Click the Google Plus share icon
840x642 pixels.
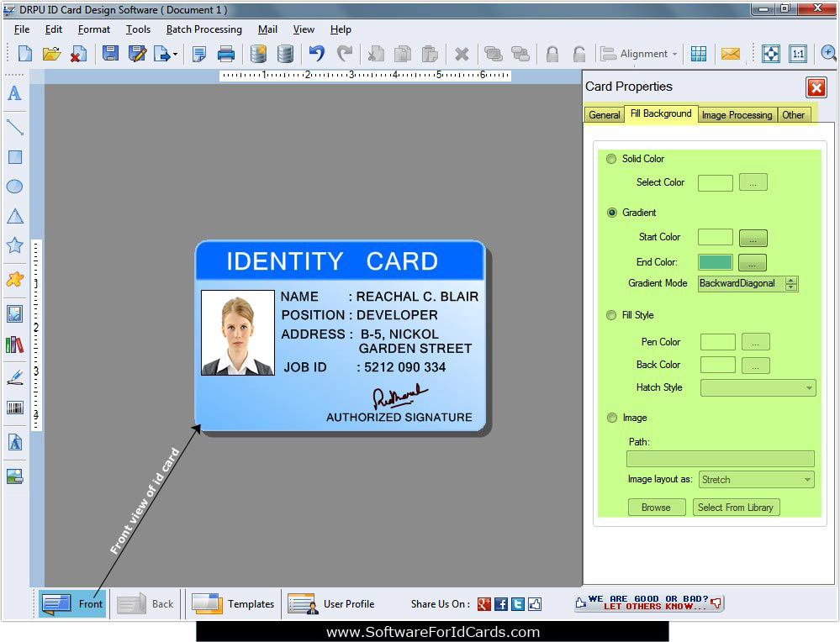483,604
